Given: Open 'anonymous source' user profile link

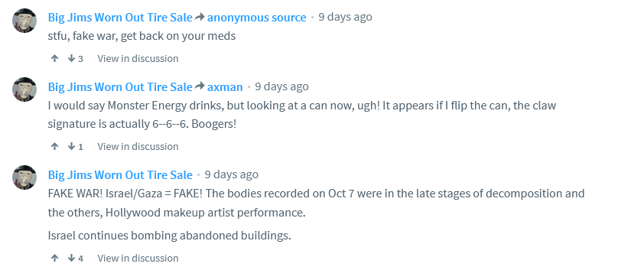Looking at the screenshot, I should [x=257, y=18].
